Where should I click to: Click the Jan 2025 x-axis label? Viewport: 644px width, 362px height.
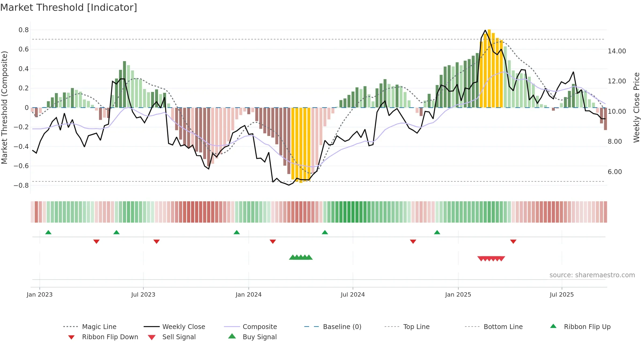tap(458, 294)
